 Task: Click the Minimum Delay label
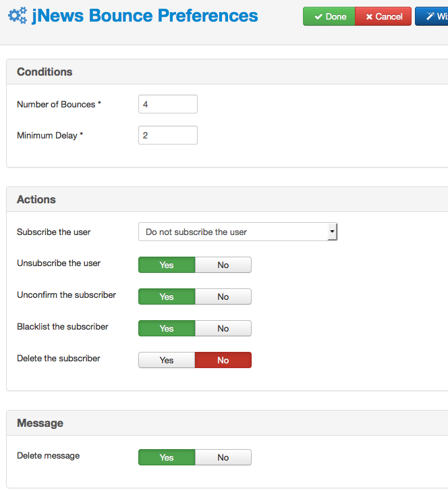pos(50,136)
